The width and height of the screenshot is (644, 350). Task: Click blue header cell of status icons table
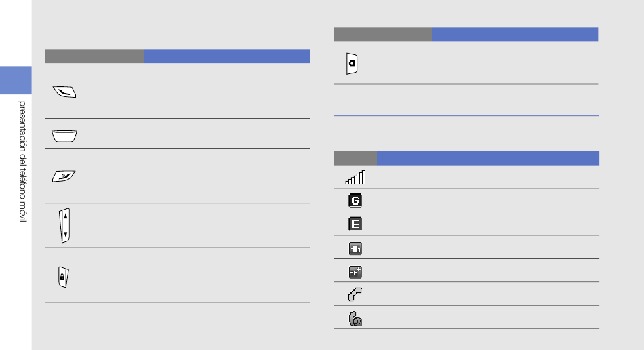487,158
